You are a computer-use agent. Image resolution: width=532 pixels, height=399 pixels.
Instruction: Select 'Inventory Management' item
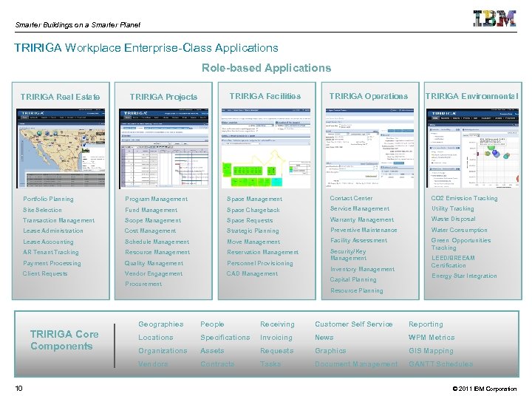(362, 270)
